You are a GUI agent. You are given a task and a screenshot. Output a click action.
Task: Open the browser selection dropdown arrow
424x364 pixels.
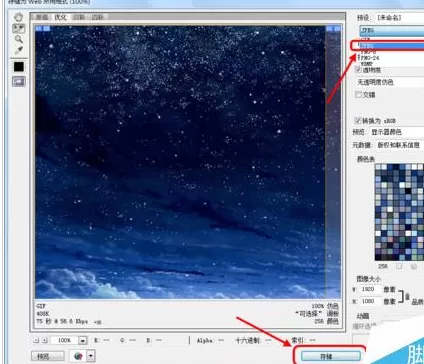[x=91, y=356]
